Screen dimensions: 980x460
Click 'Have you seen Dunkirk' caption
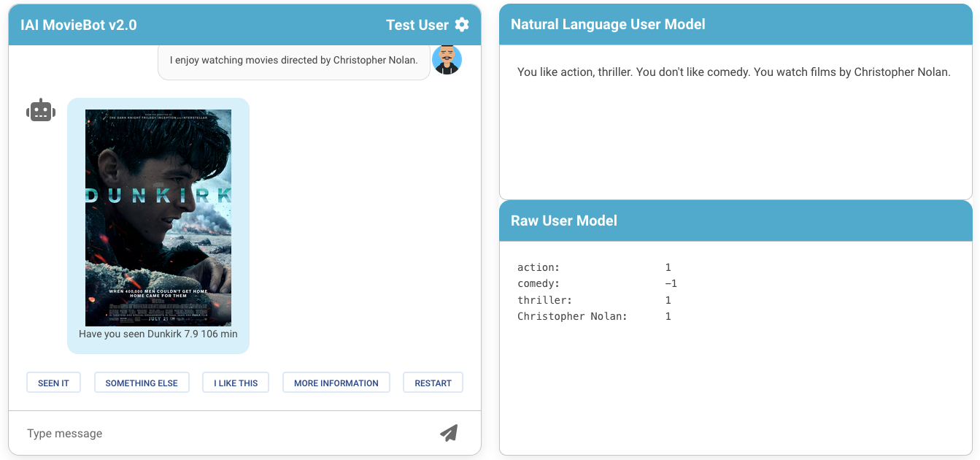click(158, 334)
